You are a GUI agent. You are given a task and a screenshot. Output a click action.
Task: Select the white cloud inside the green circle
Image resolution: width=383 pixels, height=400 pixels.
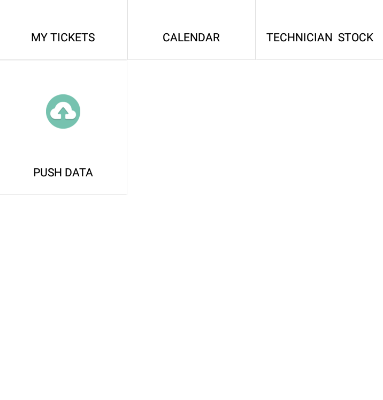pyautogui.click(x=63, y=113)
